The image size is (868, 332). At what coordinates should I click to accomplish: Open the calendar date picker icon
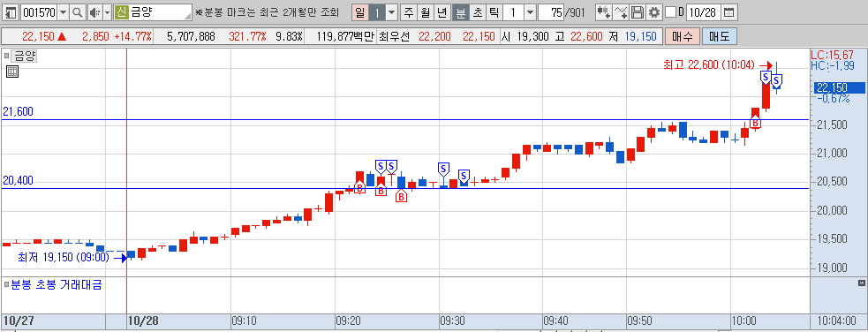click(729, 12)
